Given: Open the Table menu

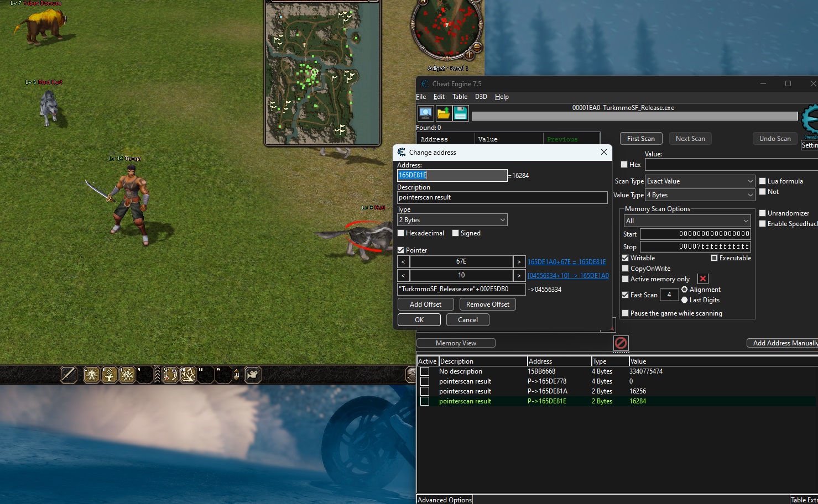Looking at the screenshot, I should [x=460, y=97].
